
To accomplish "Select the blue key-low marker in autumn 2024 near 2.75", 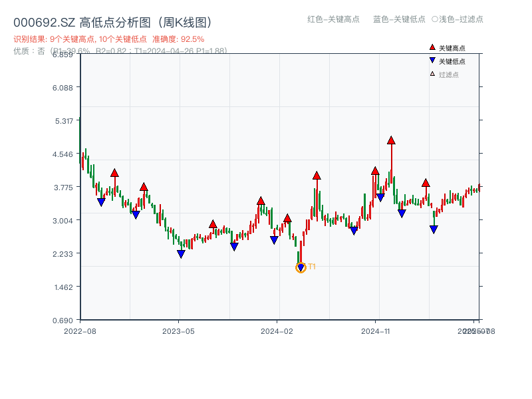I will pyautogui.click(x=354, y=231).
